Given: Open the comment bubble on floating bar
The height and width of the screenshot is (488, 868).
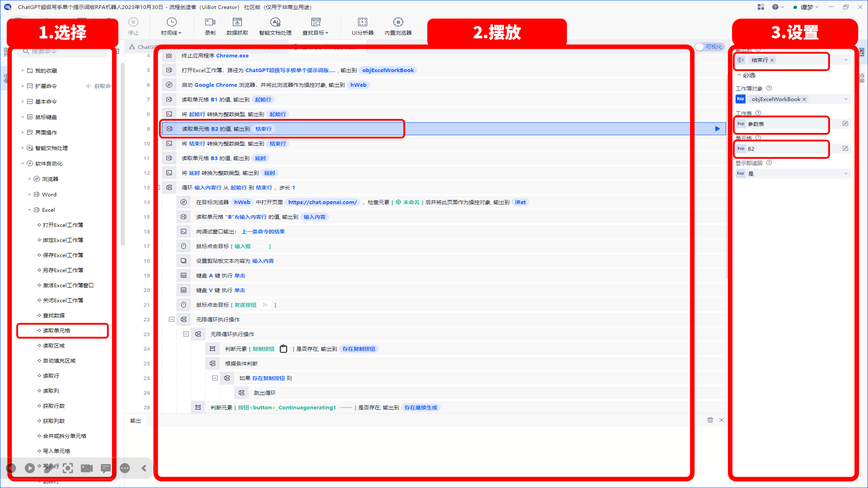Looking at the screenshot, I should tap(106, 468).
